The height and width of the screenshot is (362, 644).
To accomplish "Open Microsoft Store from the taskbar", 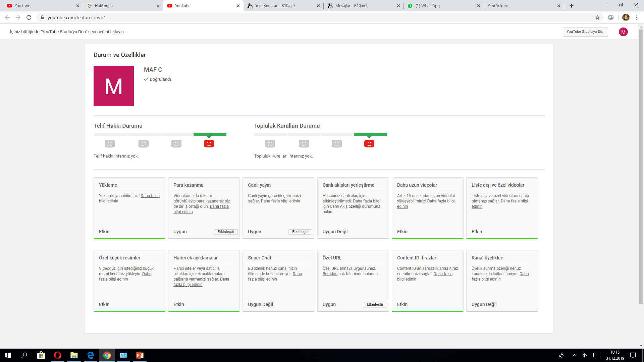I will click(x=41, y=355).
